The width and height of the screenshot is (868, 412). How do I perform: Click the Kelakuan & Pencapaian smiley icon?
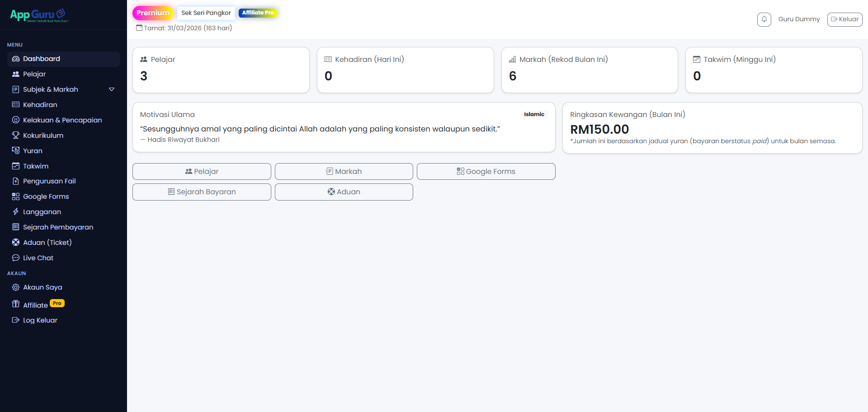pyautogui.click(x=16, y=120)
